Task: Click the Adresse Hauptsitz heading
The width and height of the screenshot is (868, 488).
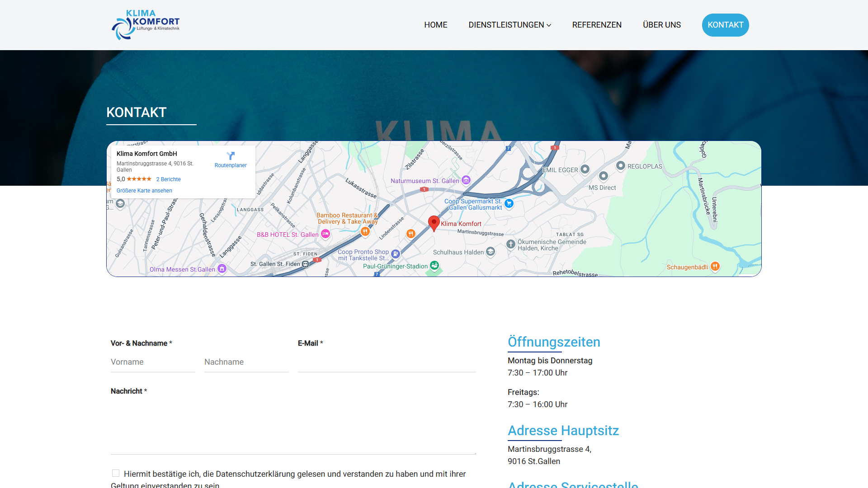Action: pyautogui.click(x=563, y=431)
